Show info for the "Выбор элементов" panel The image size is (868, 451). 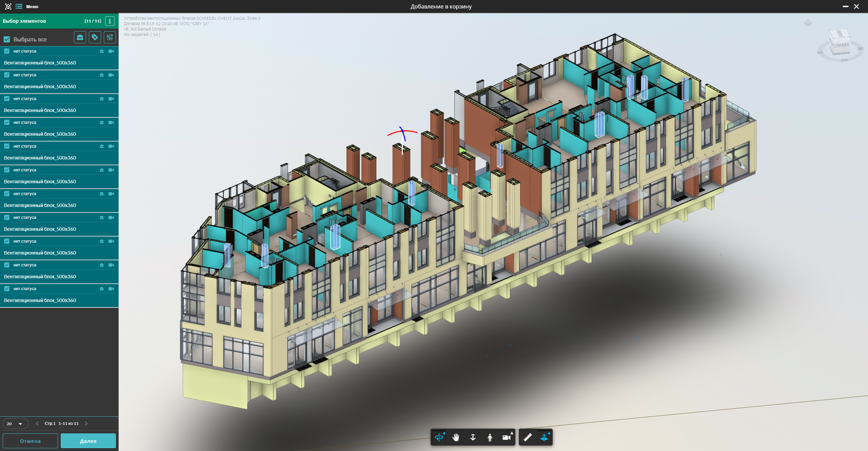[x=110, y=21]
